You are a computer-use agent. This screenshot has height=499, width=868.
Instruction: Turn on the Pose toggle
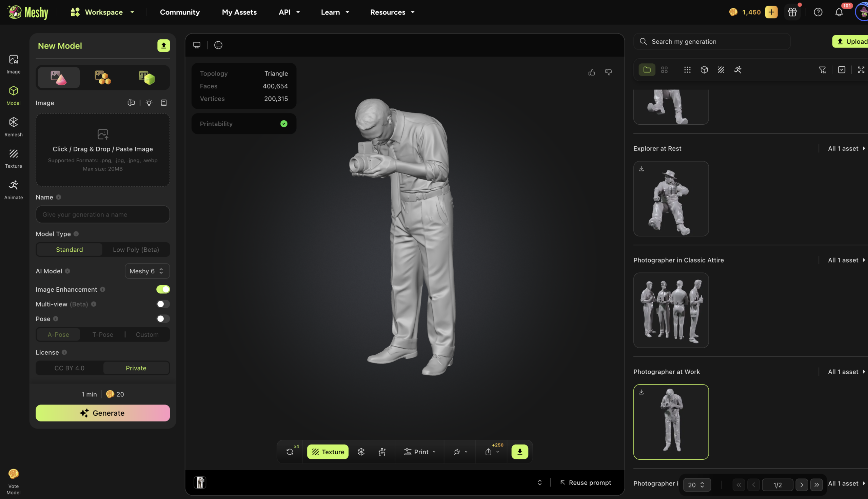[163, 319]
